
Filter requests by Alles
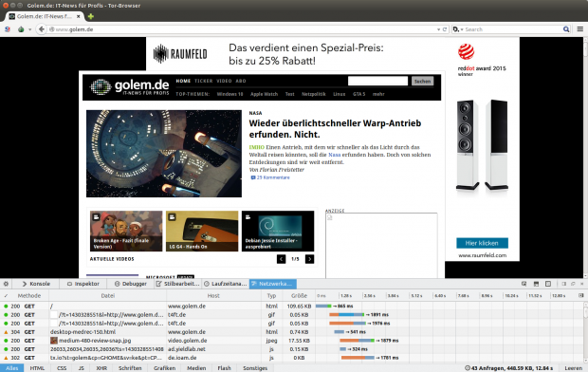tap(12, 368)
